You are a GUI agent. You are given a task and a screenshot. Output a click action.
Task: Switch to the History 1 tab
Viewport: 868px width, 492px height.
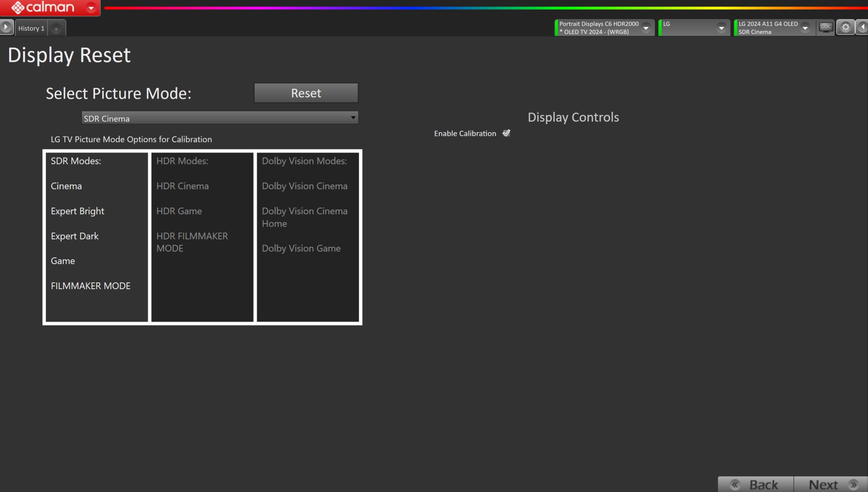coord(31,28)
